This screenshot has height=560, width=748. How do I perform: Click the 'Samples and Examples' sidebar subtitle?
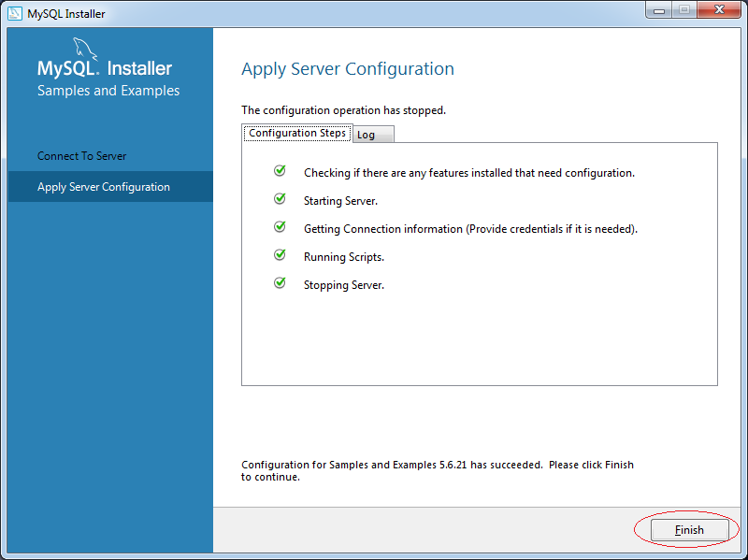[108, 91]
